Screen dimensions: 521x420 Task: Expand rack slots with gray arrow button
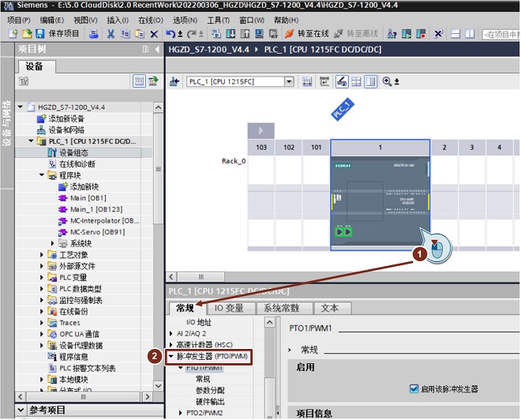(x=260, y=130)
